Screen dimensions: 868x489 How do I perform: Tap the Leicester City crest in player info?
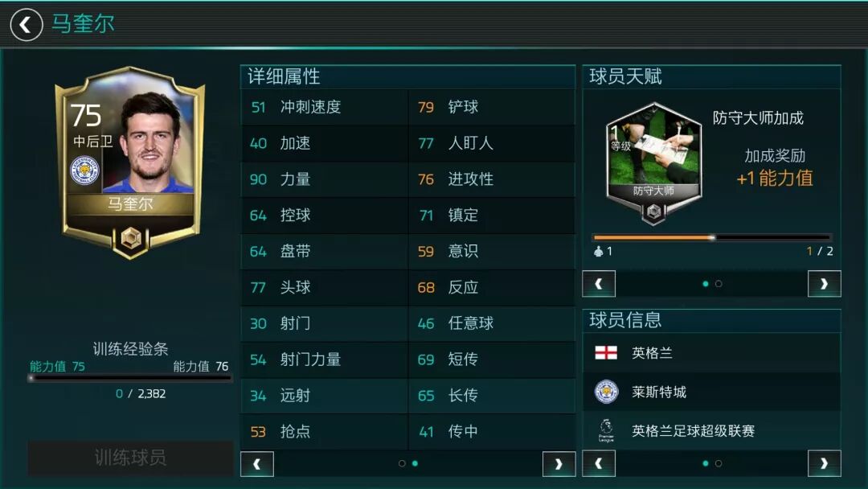pos(606,392)
